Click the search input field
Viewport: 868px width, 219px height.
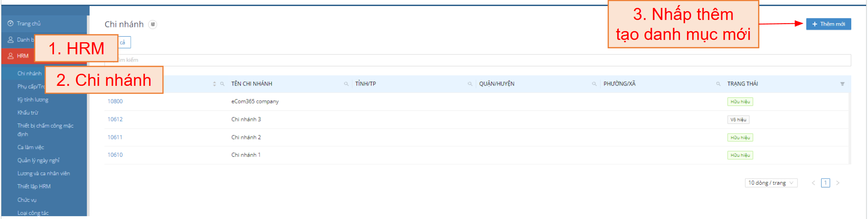pyautogui.click(x=464, y=60)
